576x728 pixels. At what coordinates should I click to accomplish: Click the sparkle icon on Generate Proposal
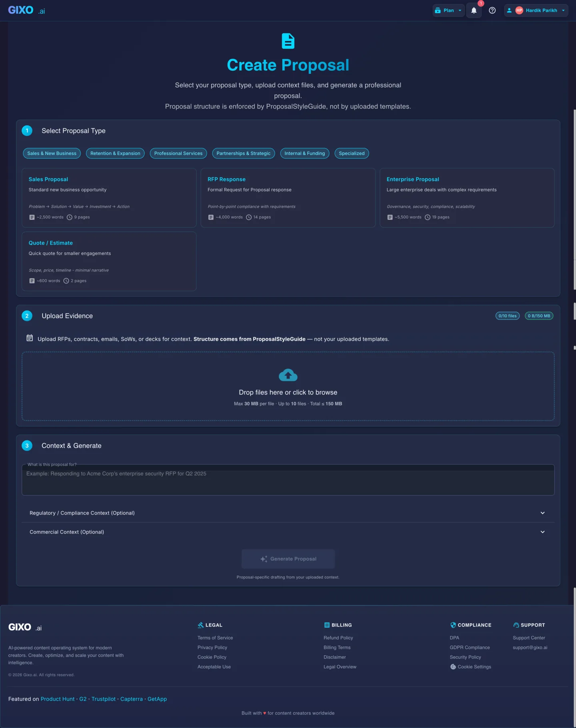click(x=264, y=559)
